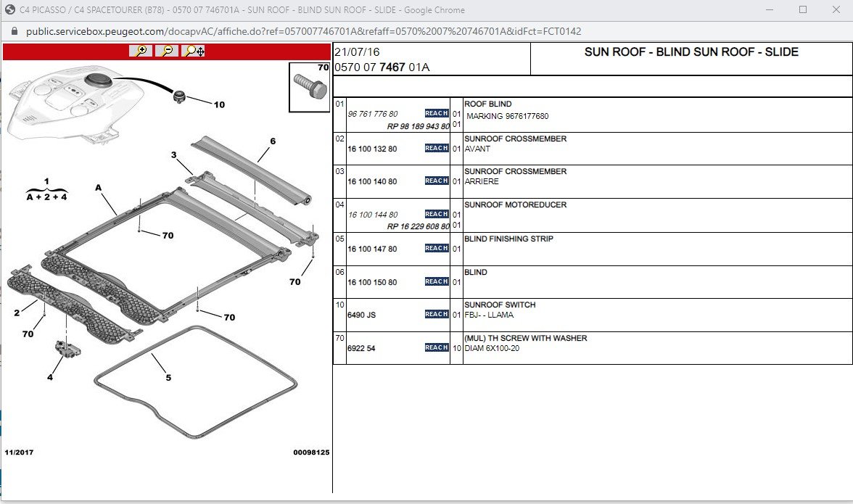This screenshot has height=504, width=853.
Task: Select replacement part RP 16 229 608 80
Action: tap(419, 226)
